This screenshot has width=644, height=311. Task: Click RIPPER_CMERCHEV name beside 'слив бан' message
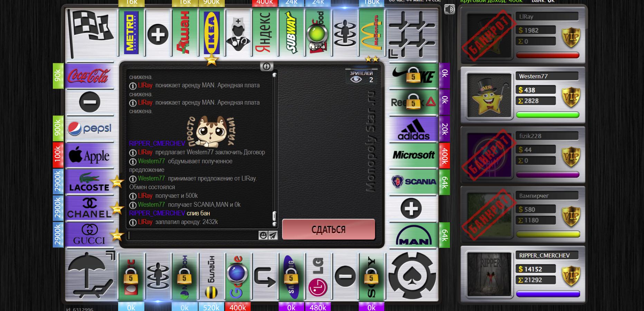pos(157,213)
